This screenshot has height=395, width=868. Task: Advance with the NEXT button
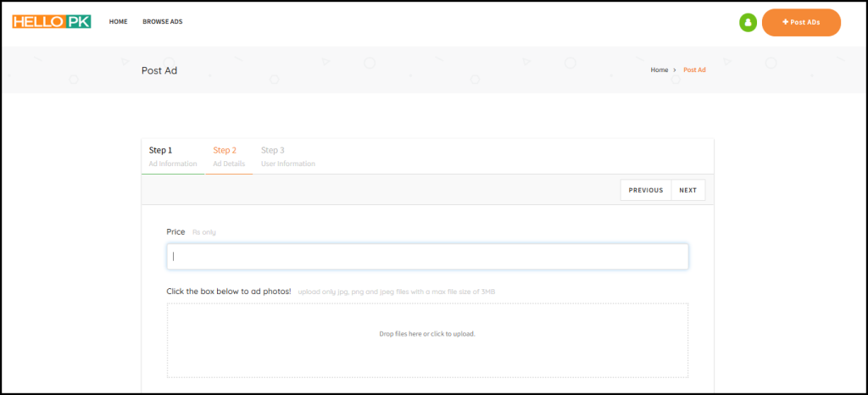pos(687,190)
